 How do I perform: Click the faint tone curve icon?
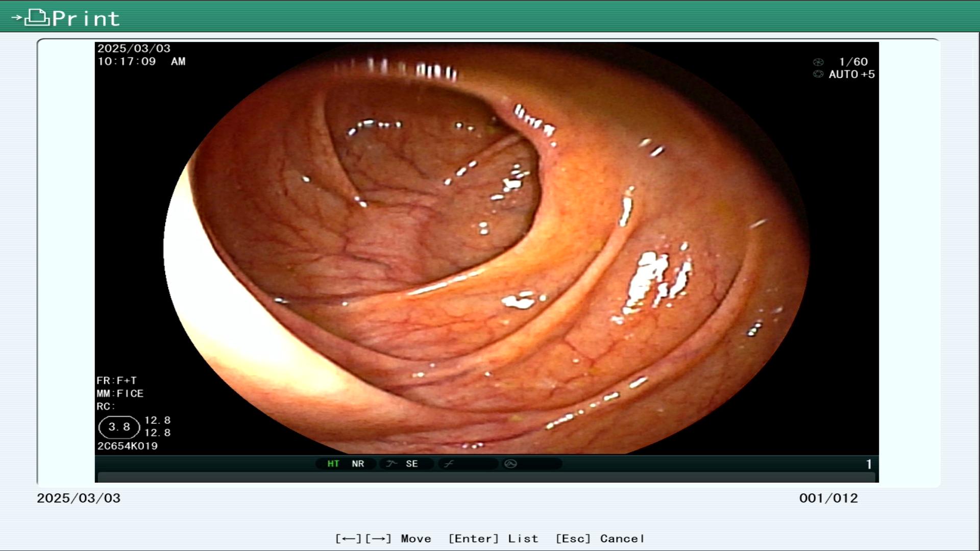(x=449, y=464)
